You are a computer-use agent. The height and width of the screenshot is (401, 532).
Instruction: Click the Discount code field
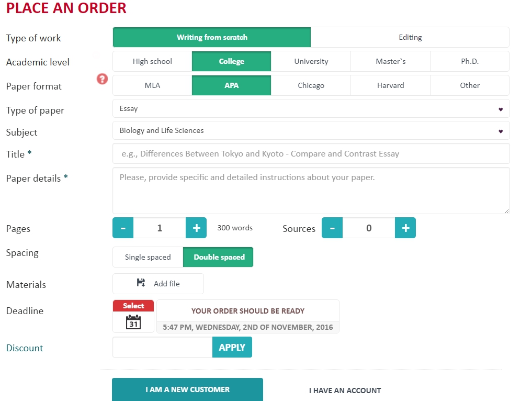tap(162, 347)
